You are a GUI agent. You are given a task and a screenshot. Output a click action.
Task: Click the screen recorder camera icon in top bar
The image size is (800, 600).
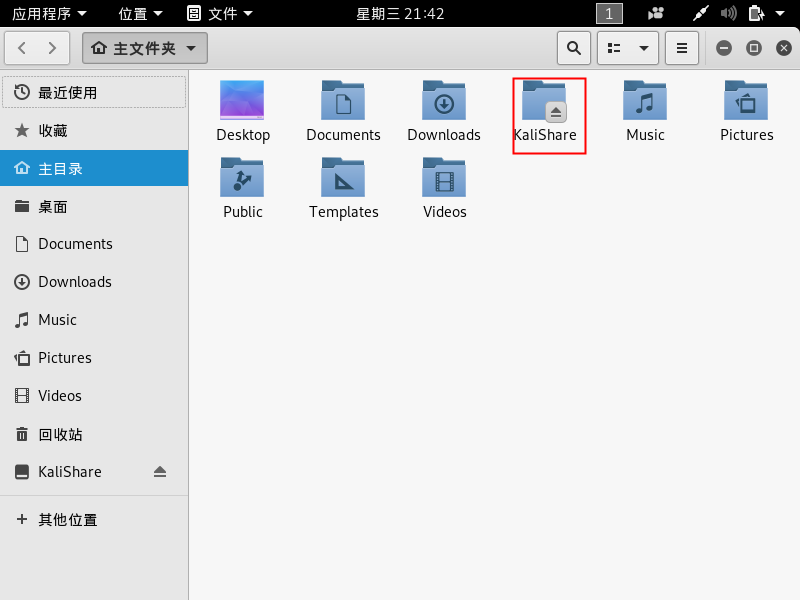(x=656, y=13)
